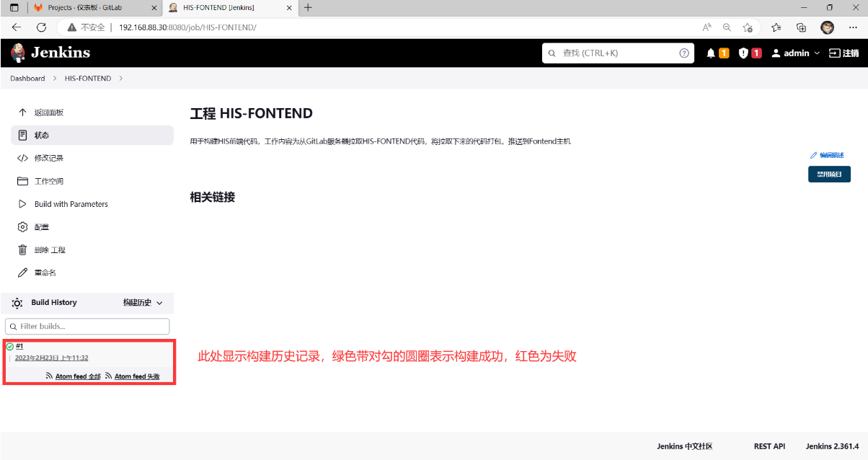
Task: Click the 注销 logout link
Action: pyautogui.click(x=843, y=53)
